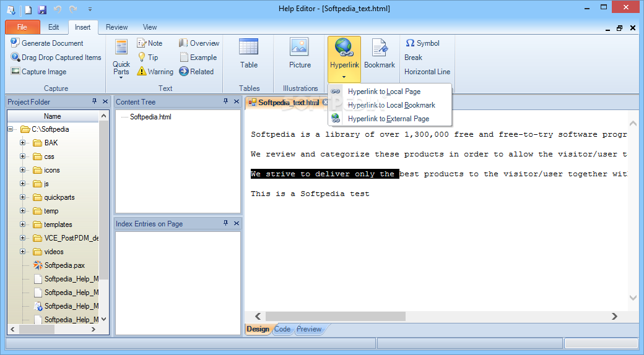Close the Index Entries on Page panel
Viewport: 644px width, 355px height.
click(236, 223)
